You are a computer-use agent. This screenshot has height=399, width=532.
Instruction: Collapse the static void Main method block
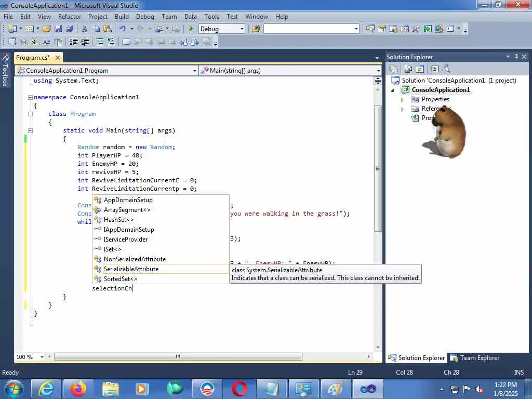point(30,130)
